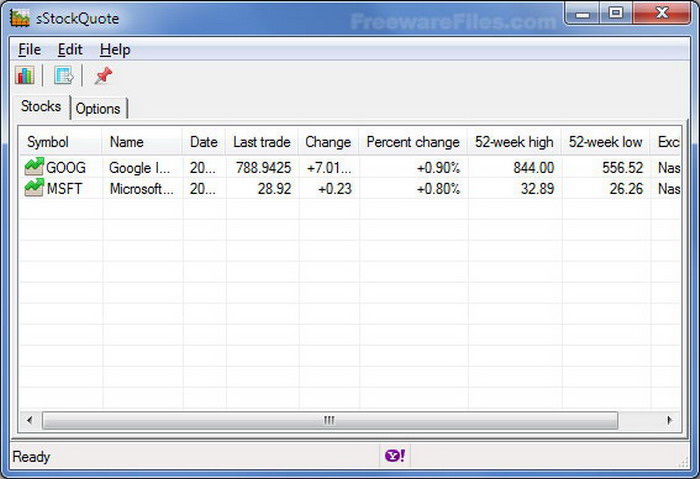This screenshot has height=479, width=700.
Task: Click the +0.23 change value
Action: pos(335,188)
